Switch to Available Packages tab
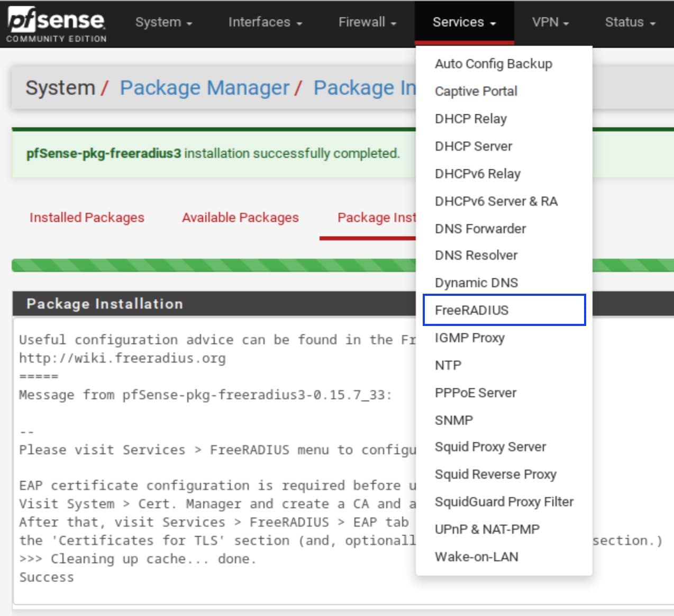This screenshot has width=674, height=616. tap(240, 218)
